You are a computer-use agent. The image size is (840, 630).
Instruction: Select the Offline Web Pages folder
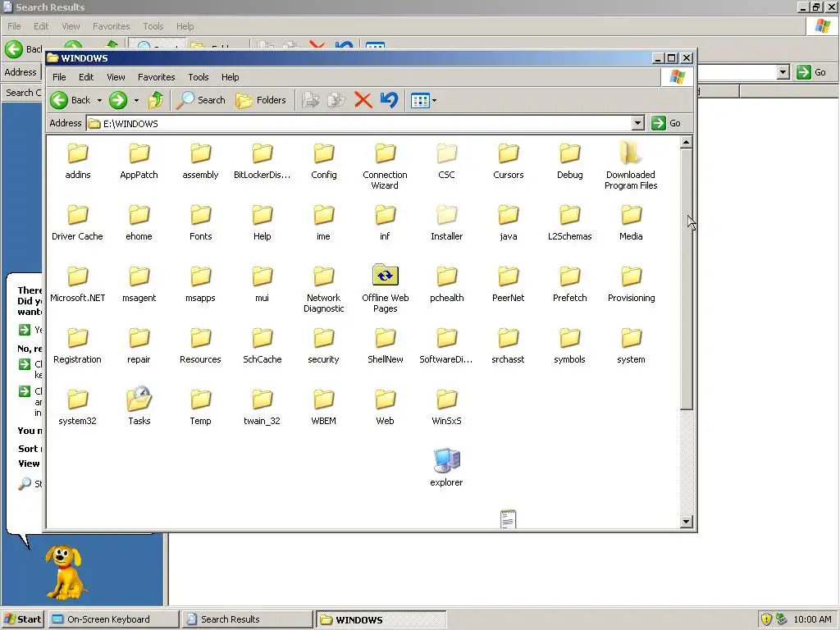tap(386, 288)
